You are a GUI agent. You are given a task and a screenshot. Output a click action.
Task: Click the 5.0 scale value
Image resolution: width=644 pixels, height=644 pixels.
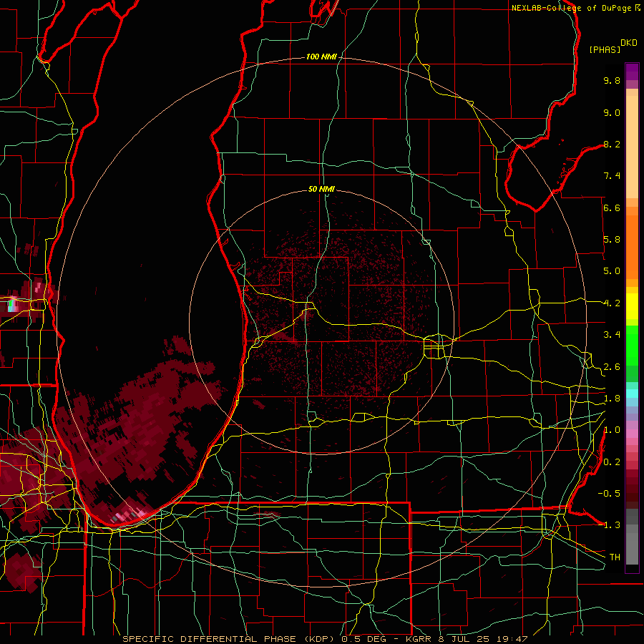612,271
